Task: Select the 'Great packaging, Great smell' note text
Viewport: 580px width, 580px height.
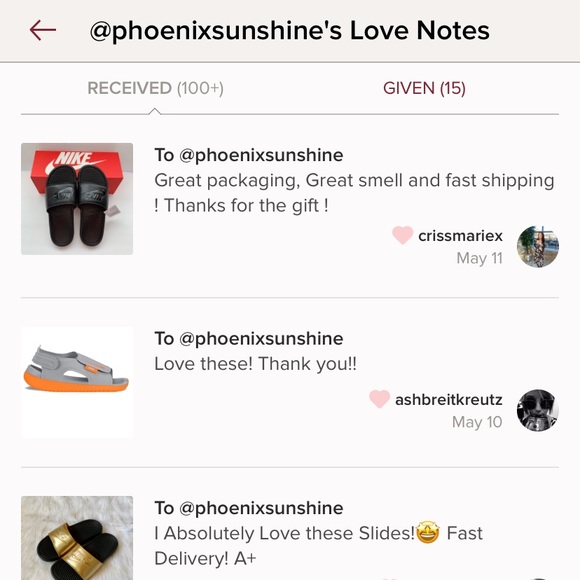Action: coord(354,193)
